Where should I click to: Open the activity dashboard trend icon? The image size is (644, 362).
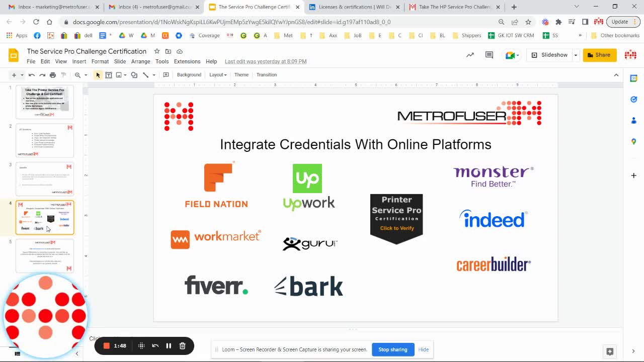tap(470, 55)
